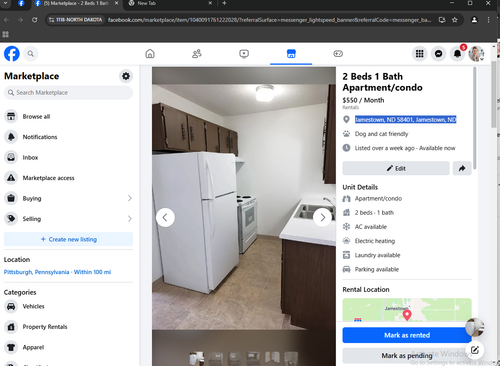500x366 pixels.
Task: Share listing via arrow button
Action: [462, 168]
